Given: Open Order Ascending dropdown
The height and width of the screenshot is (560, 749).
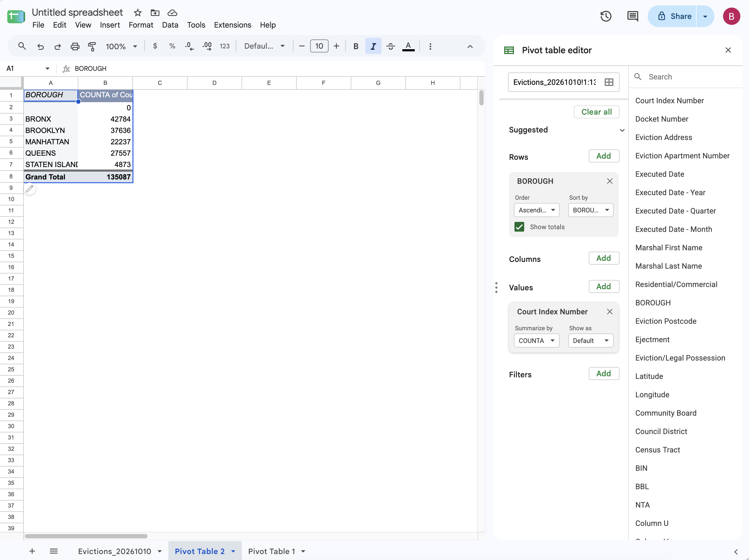Looking at the screenshot, I should [536, 210].
